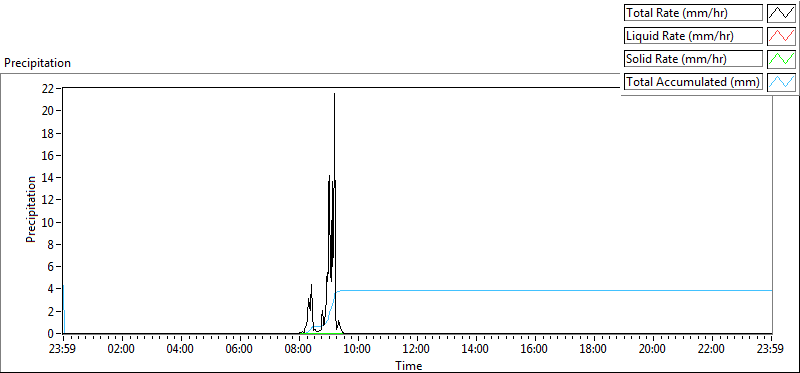Click the rightmost 23:59 time axis label

771,350
